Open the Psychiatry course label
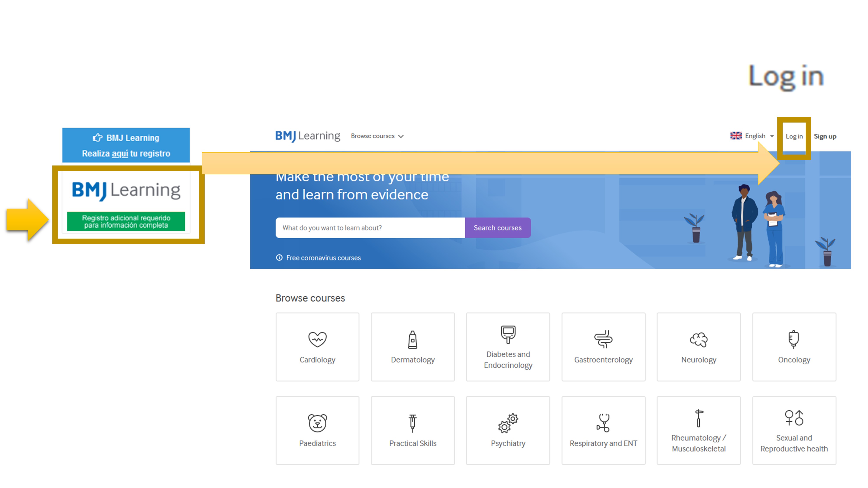Image resolution: width=868 pixels, height=488 pixels. 508,443
